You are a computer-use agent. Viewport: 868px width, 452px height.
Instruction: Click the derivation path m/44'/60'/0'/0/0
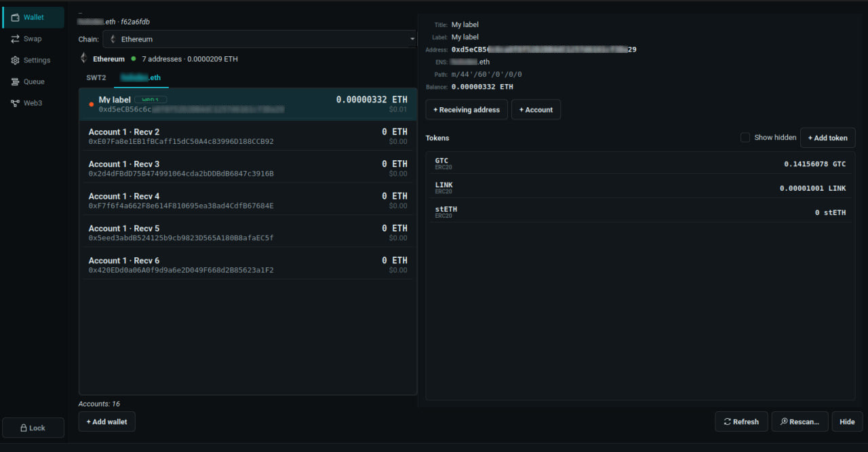coord(487,75)
